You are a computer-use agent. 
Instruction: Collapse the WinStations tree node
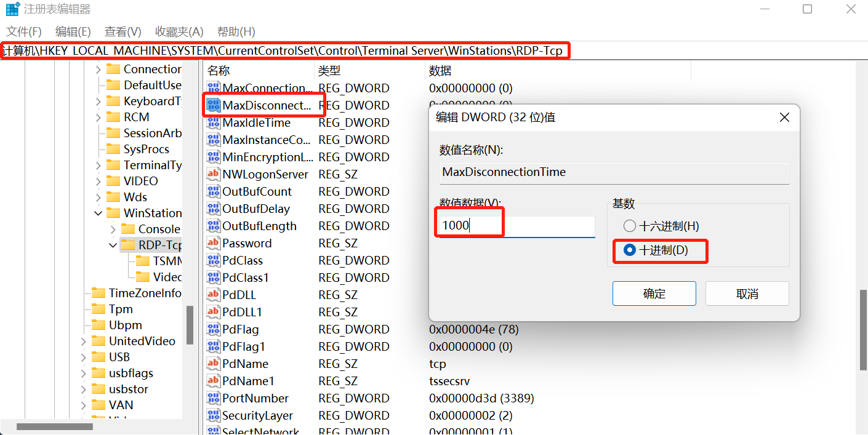click(x=98, y=214)
